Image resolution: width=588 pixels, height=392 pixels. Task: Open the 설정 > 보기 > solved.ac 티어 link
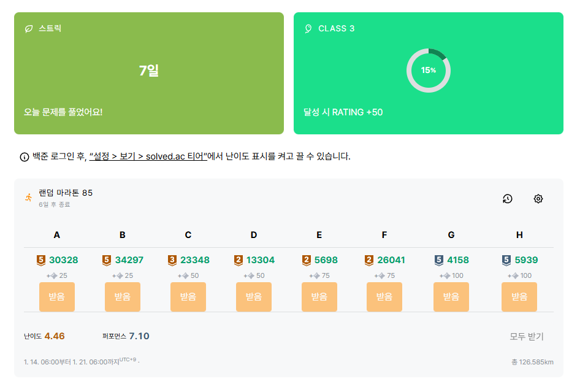(x=148, y=156)
